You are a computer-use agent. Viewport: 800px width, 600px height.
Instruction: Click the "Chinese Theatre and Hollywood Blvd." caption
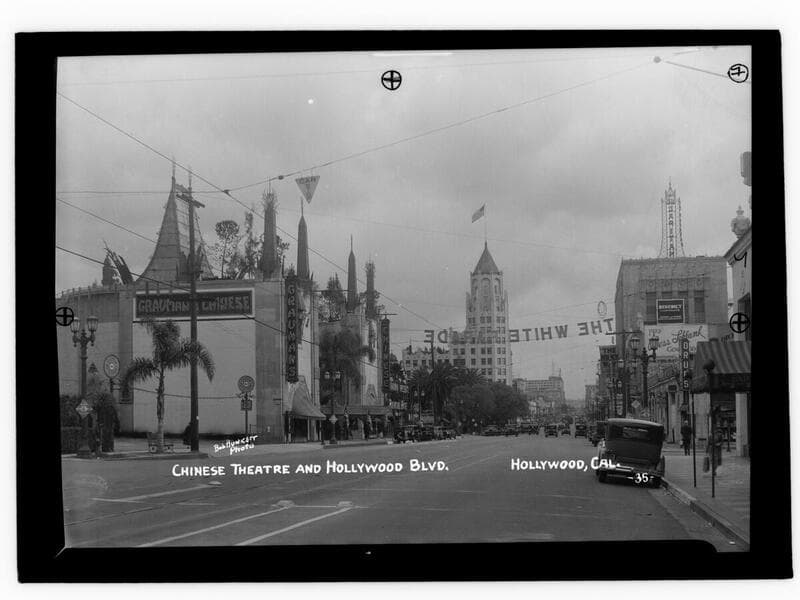[309, 467]
